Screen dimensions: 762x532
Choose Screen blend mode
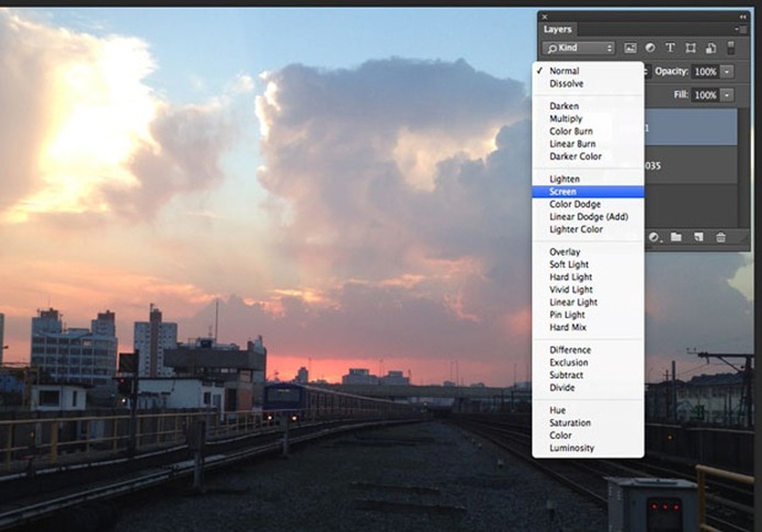(x=563, y=191)
